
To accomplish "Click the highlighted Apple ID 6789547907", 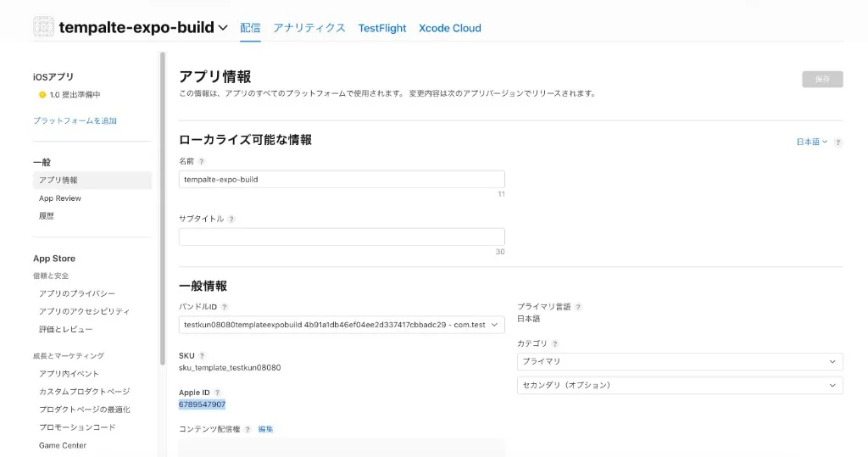I will click(x=202, y=404).
